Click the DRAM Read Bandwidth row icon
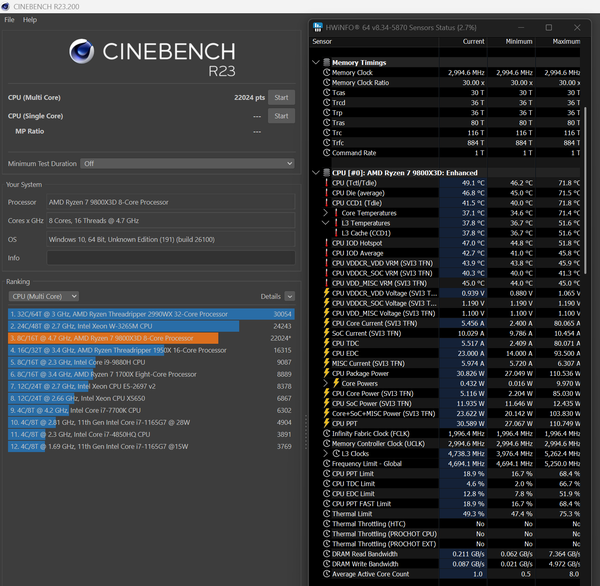Screen dimensions: 600x586 (326, 554)
